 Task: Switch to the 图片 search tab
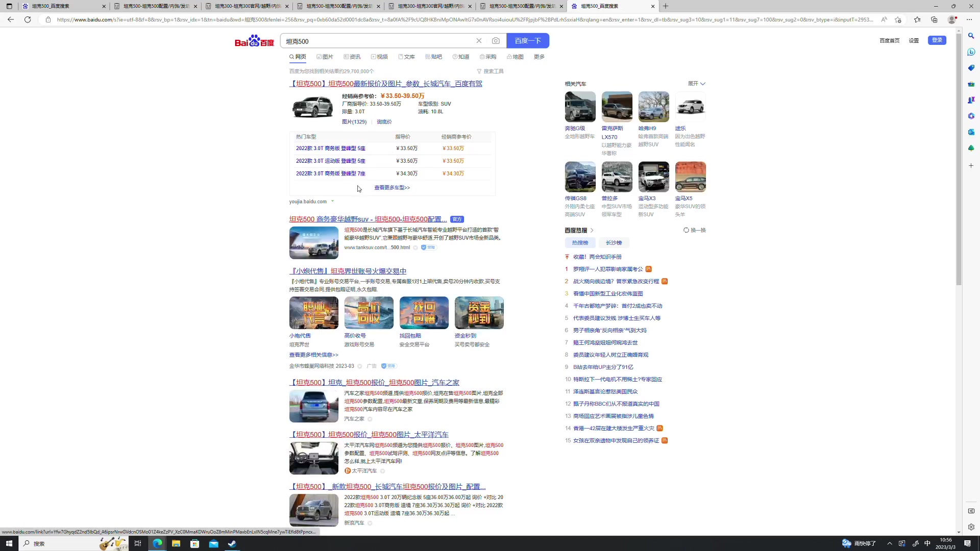coord(325,57)
